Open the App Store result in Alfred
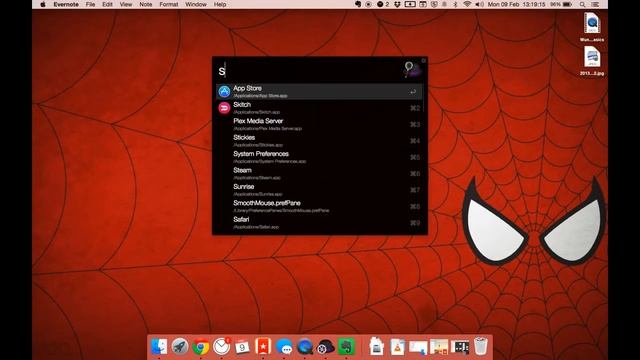The height and width of the screenshot is (360, 640). click(x=320, y=91)
